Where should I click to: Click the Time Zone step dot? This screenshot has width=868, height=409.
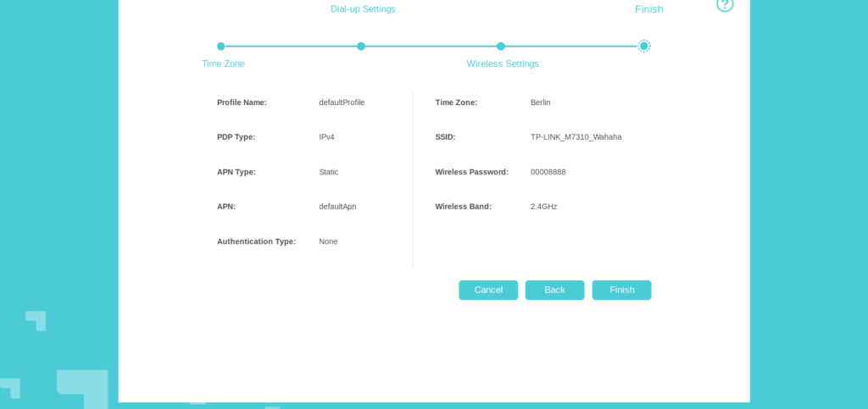(x=221, y=47)
